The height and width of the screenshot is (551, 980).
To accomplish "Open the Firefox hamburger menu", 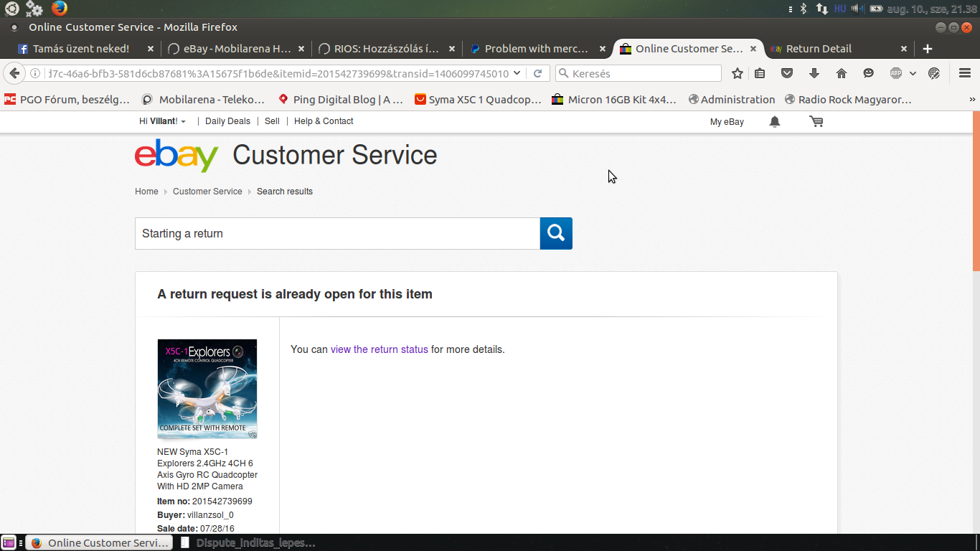I will [x=965, y=73].
